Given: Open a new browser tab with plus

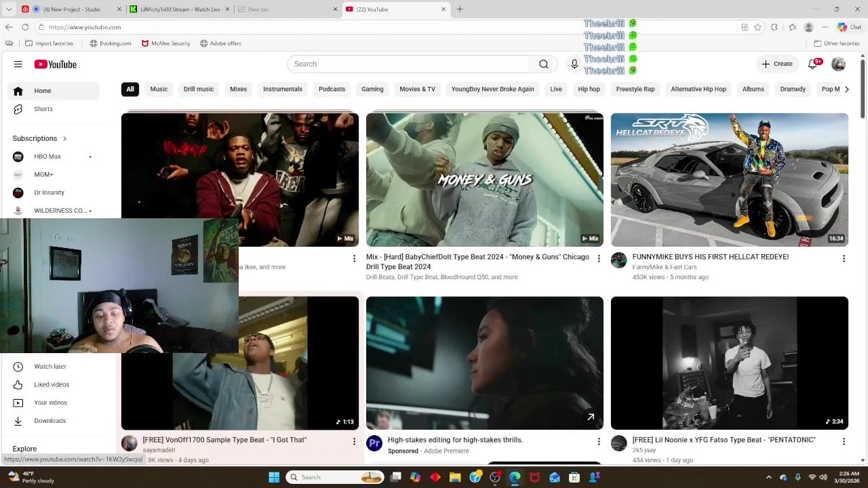Looking at the screenshot, I should tap(460, 9).
